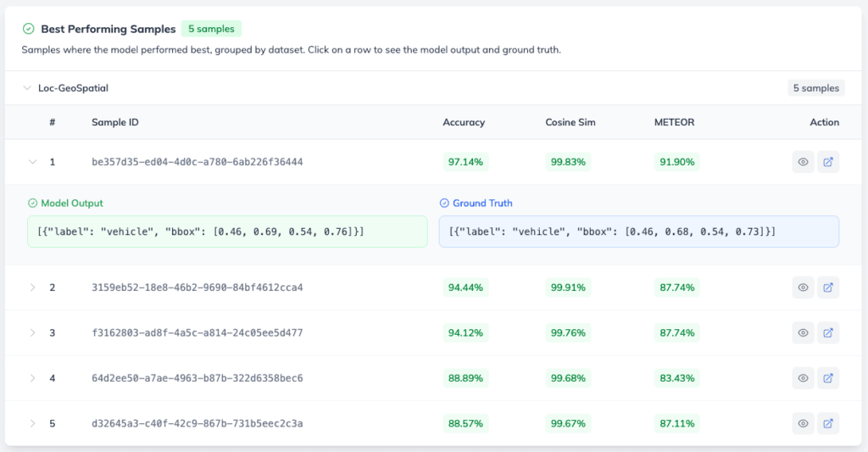
Task: Click the METEOR column header
Action: pos(674,122)
